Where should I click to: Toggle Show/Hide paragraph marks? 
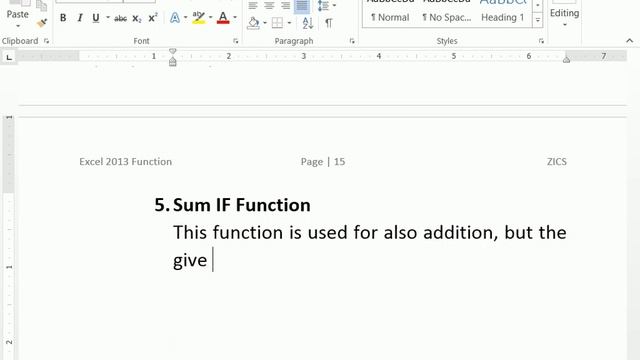(x=329, y=23)
